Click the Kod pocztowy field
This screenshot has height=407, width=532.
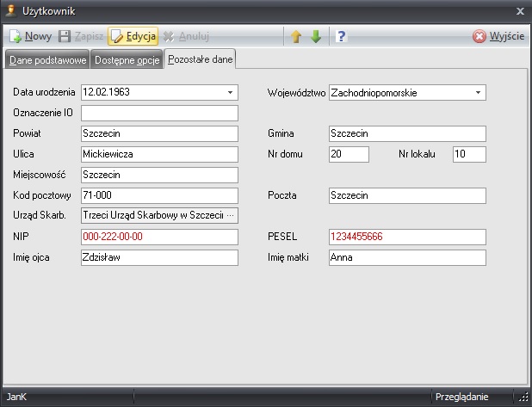pyautogui.click(x=158, y=195)
